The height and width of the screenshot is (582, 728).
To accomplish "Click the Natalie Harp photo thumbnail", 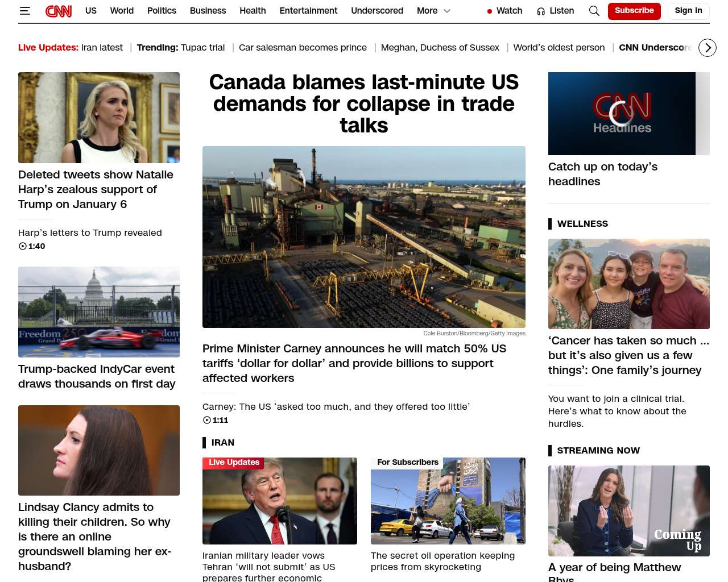I will point(99,118).
